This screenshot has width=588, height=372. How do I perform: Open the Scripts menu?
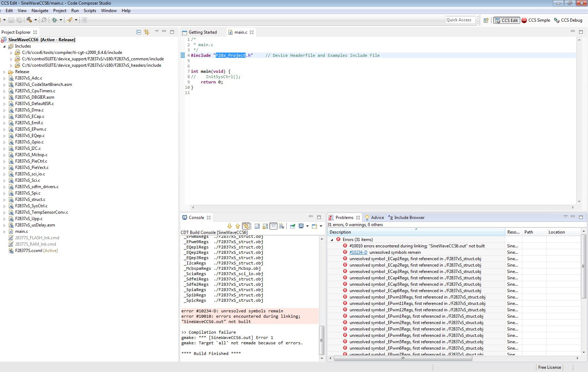90,11
